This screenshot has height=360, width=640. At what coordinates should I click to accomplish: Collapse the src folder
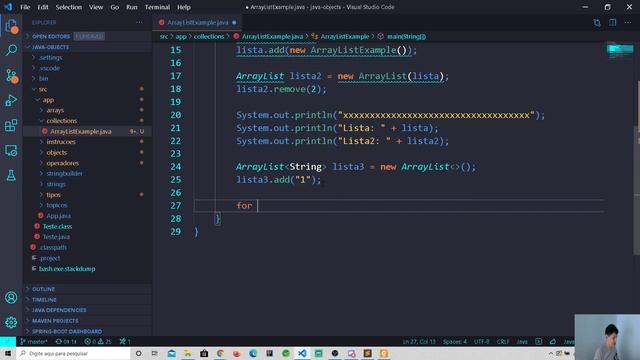[88, 89]
